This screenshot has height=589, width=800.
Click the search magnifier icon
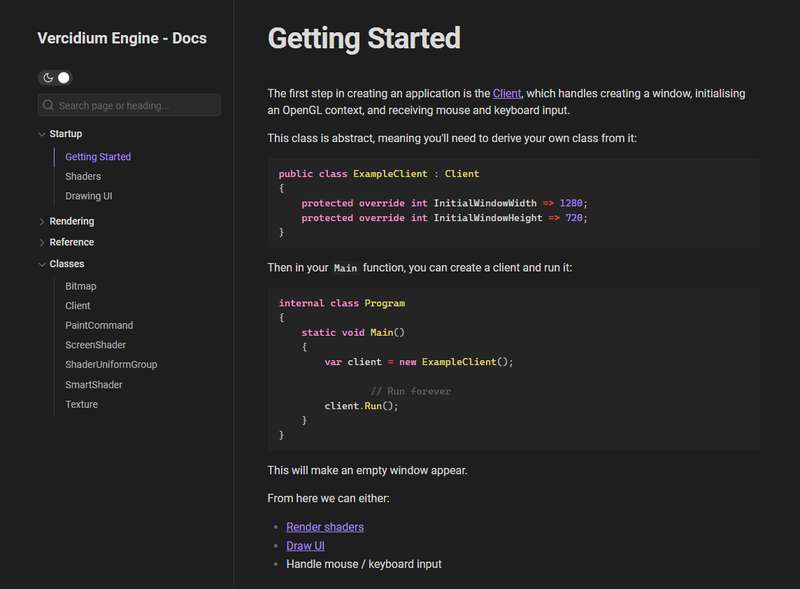48,105
